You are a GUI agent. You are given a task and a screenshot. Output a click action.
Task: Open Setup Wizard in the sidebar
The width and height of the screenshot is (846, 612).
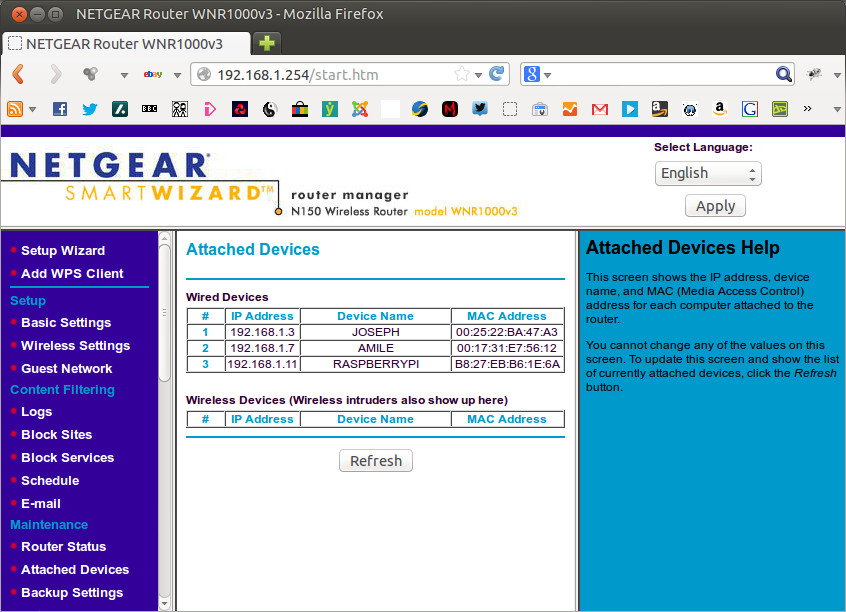coord(63,250)
